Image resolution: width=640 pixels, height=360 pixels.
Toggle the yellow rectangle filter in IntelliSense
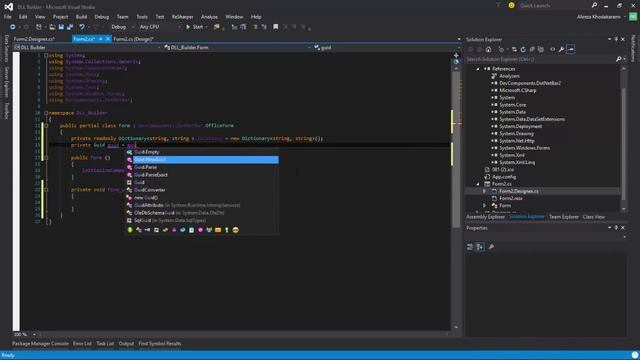(218, 230)
